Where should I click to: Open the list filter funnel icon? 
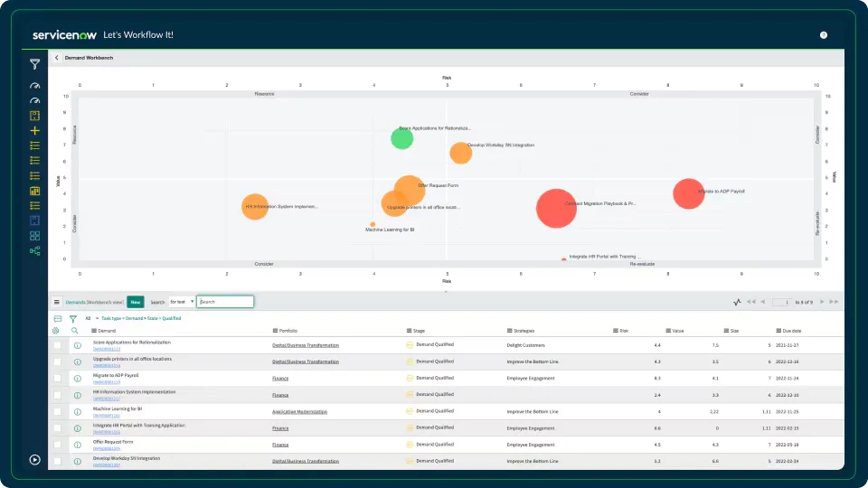coord(73,319)
